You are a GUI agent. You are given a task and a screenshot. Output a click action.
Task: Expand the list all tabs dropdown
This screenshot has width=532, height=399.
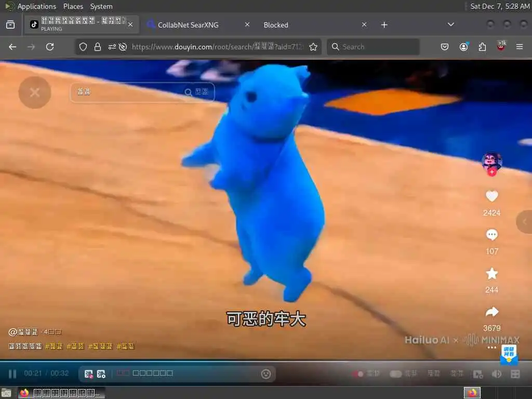[x=450, y=24]
